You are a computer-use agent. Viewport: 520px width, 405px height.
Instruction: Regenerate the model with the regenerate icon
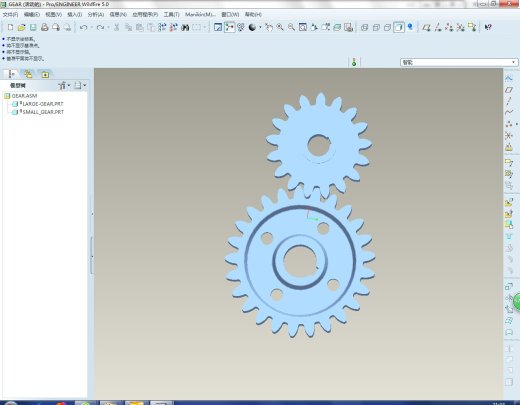coord(162,27)
